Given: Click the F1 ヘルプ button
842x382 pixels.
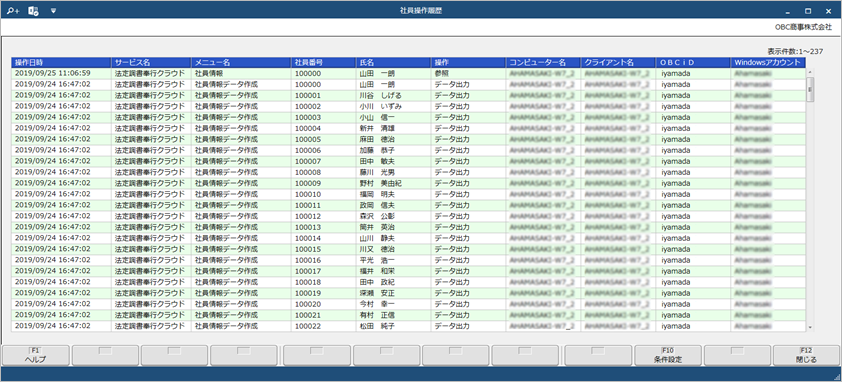Looking at the screenshot, I should click(x=36, y=355).
